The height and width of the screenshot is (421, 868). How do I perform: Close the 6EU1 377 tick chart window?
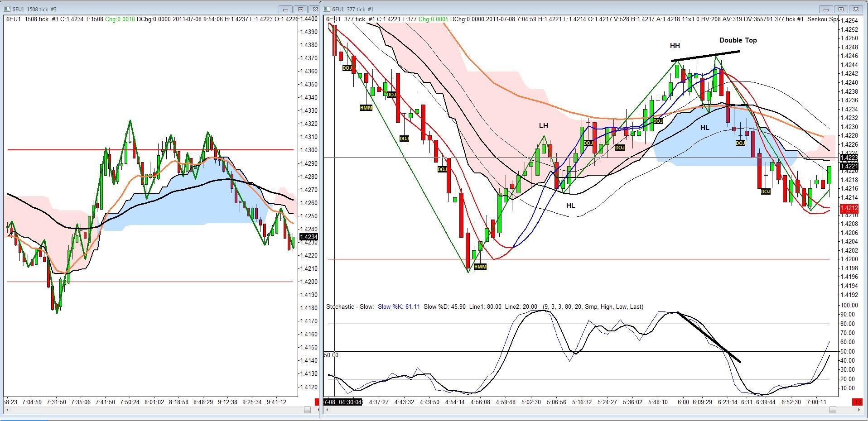tap(856, 9)
